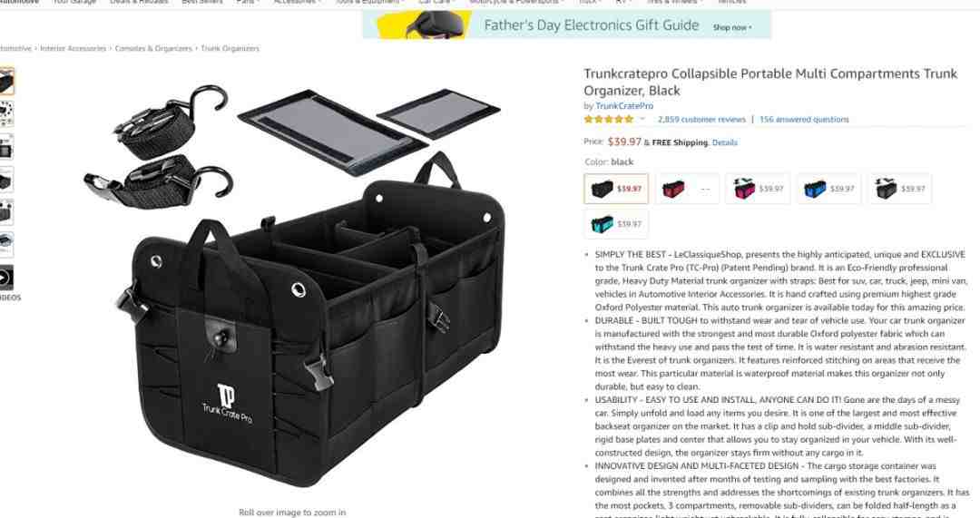The height and width of the screenshot is (518, 980).
Task: Select the first product thumbnail
Action: pos(6,82)
